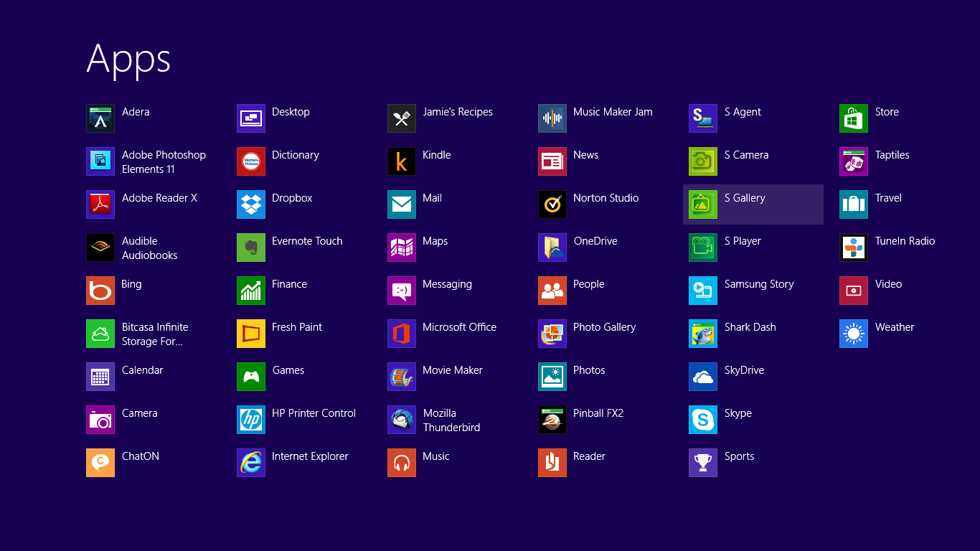
Task: Open the Messaging app icon
Action: [x=402, y=291]
